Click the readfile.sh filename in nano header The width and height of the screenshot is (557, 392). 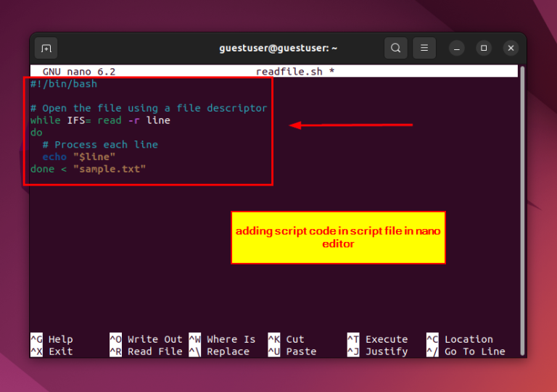tap(289, 72)
